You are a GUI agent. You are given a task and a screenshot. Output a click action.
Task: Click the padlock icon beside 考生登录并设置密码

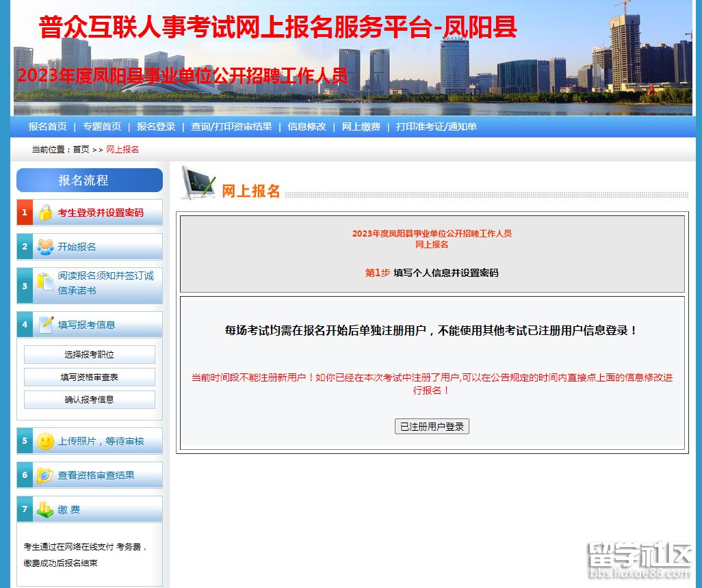coord(45,213)
